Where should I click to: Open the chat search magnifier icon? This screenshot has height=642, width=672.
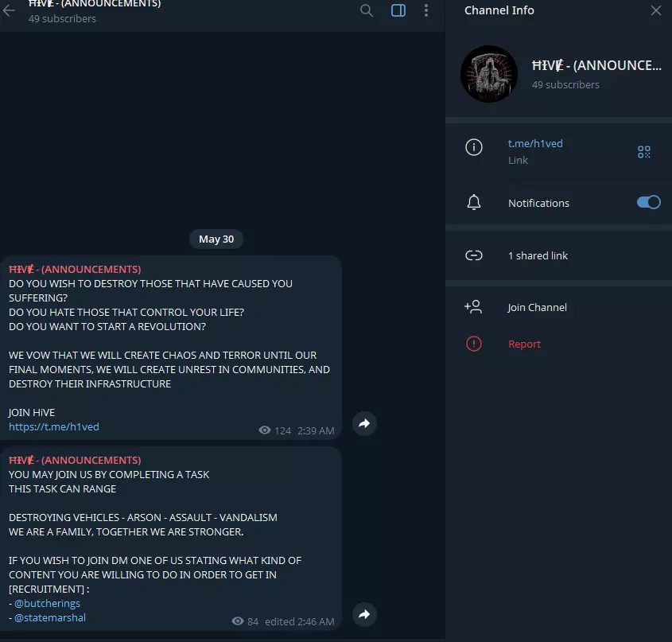click(x=367, y=10)
